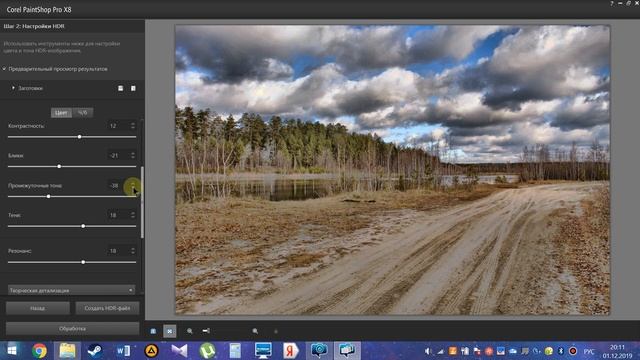
Task: Open Microsoft Word from taskbar
Action: (x=123, y=351)
